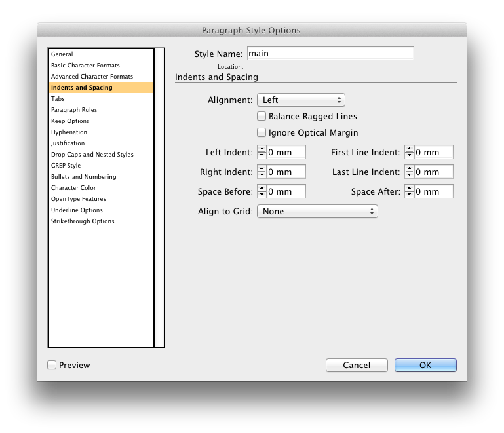504x433 pixels.
Task: Open the Justification category
Action: click(101, 143)
